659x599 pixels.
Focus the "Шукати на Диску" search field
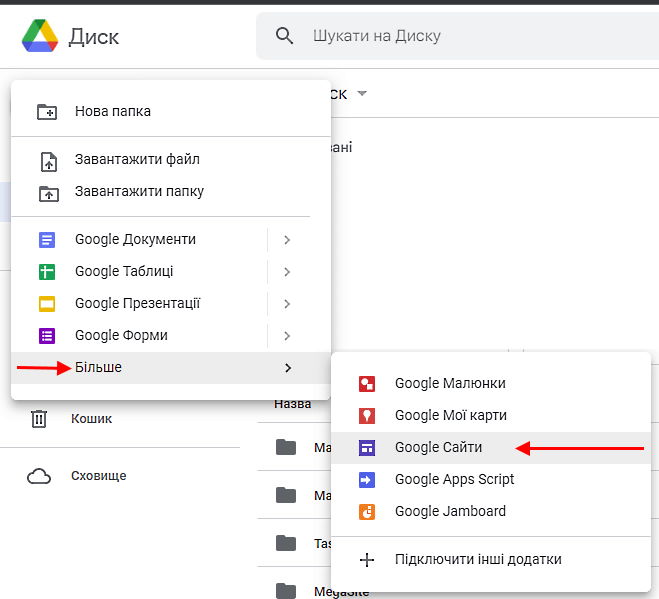457,36
